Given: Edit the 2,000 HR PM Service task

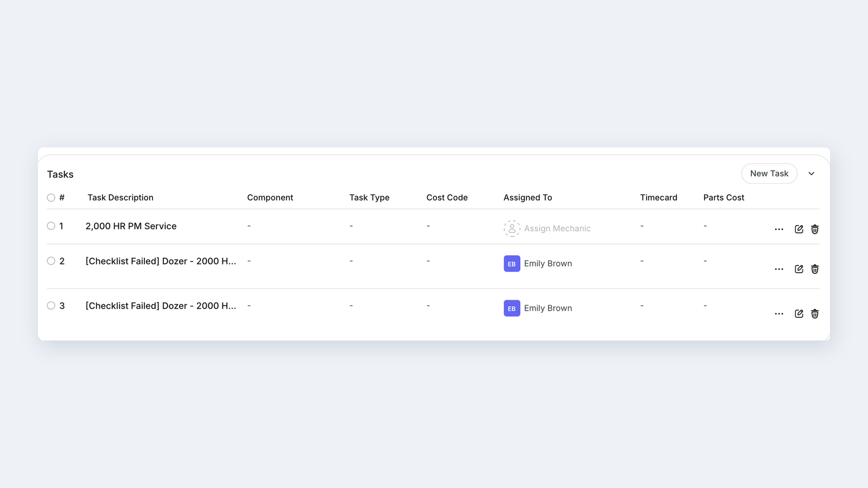Looking at the screenshot, I should 799,229.
